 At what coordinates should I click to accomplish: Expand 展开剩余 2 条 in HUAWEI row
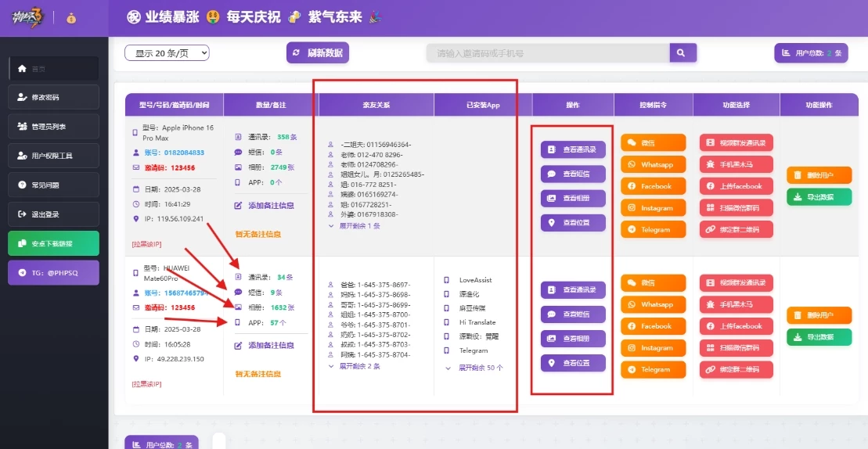point(355,366)
